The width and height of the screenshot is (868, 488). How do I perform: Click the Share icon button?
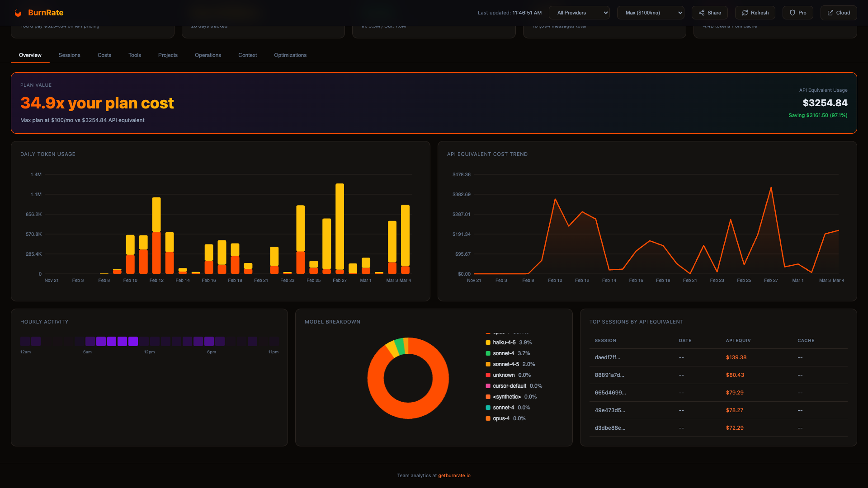(x=702, y=13)
